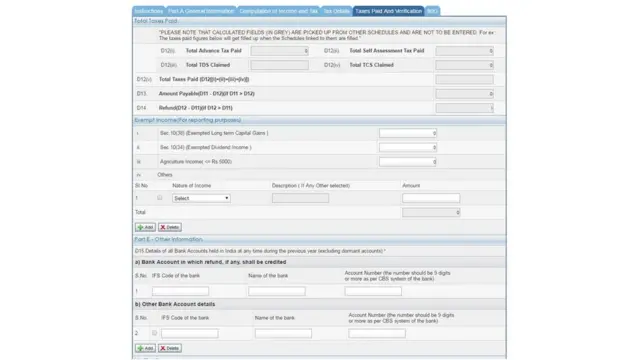Click IFS Code field in Other Bank Account row 2

click(x=190, y=333)
